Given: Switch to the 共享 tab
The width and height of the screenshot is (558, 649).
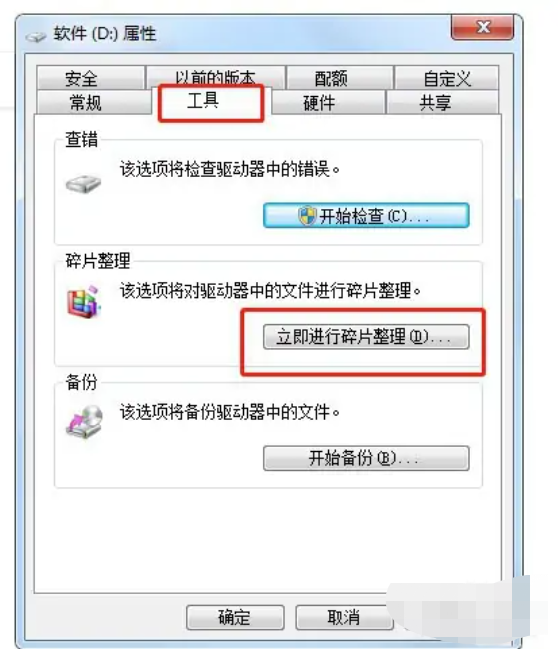Looking at the screenshot, I should pyautogui.click(x=443, y=102).
